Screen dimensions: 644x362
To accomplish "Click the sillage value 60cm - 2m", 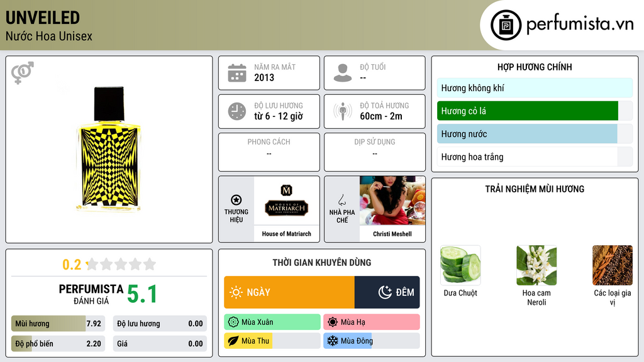I will coord(381,116).
